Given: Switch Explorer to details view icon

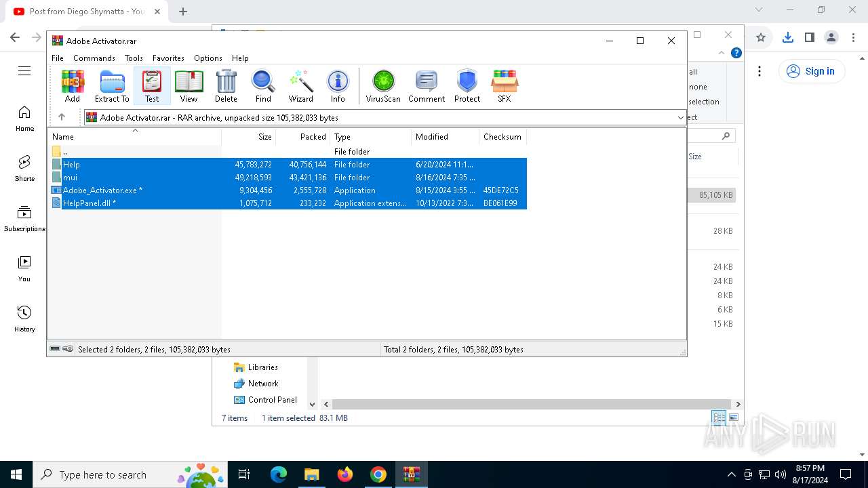Looking at the screenshot, I should [719, 418].
